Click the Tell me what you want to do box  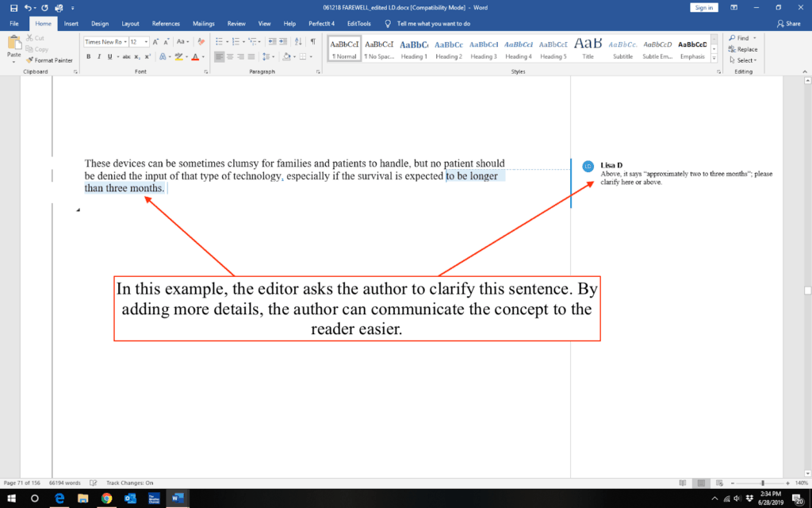click(x=434, y=23)
